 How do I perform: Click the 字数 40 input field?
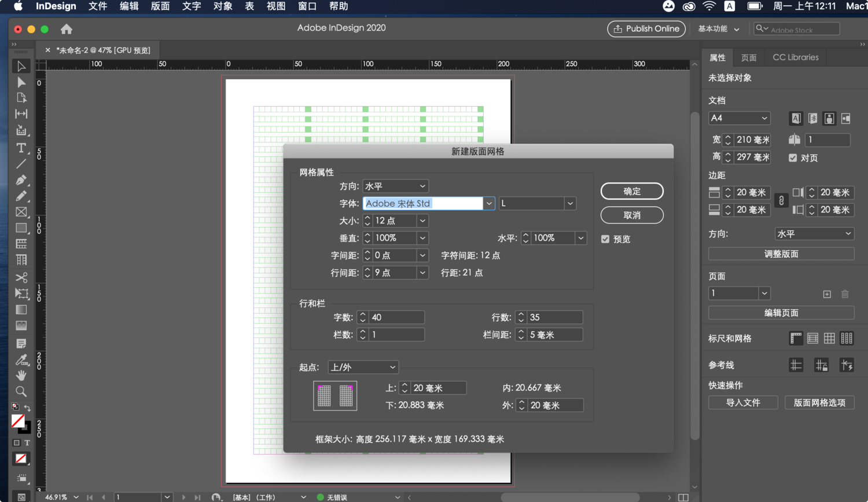tap(396, 317)
